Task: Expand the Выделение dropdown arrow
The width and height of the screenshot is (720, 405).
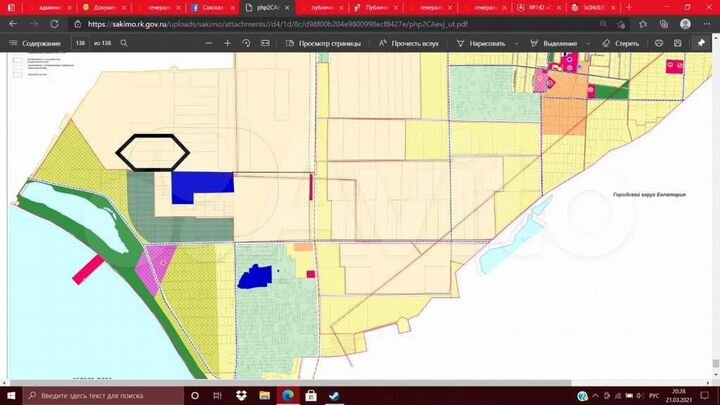Action: 588,43
